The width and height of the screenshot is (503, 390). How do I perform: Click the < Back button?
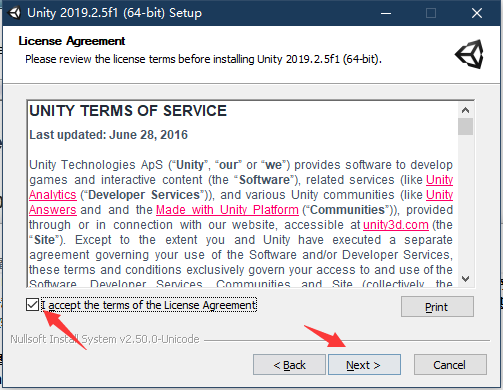pos(289,365)
